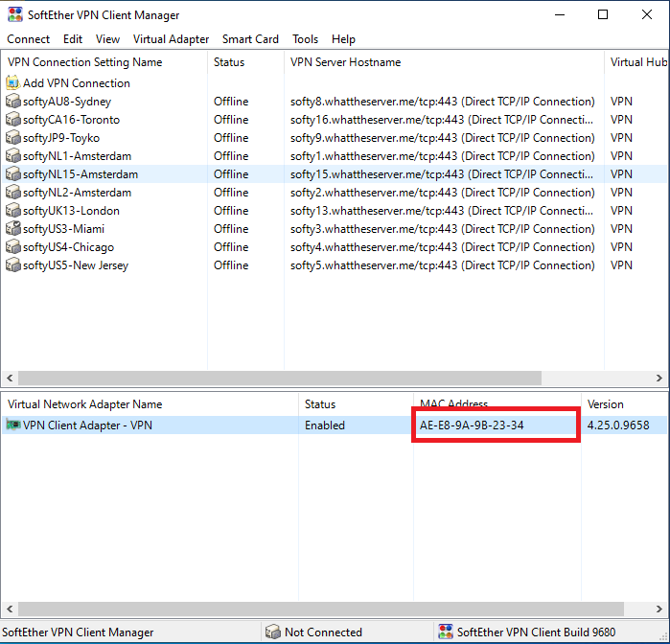Image resolution: width=670 pixels, height=644 pixels.
Task: Select the softyNL2-Amsterdam connection icon
Action: [x=12, y=193]
